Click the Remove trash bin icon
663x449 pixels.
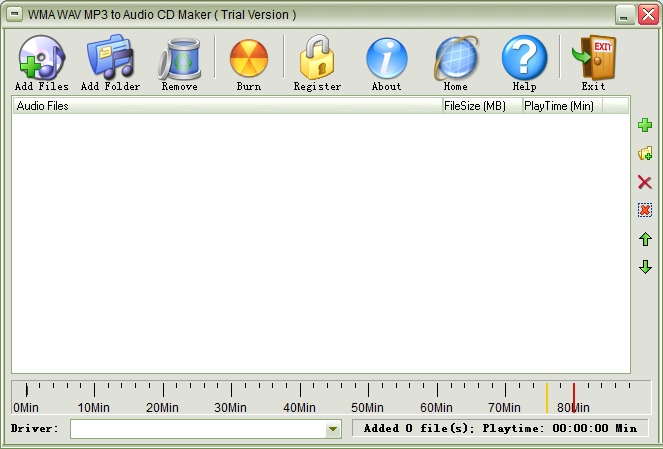[179, 60]
